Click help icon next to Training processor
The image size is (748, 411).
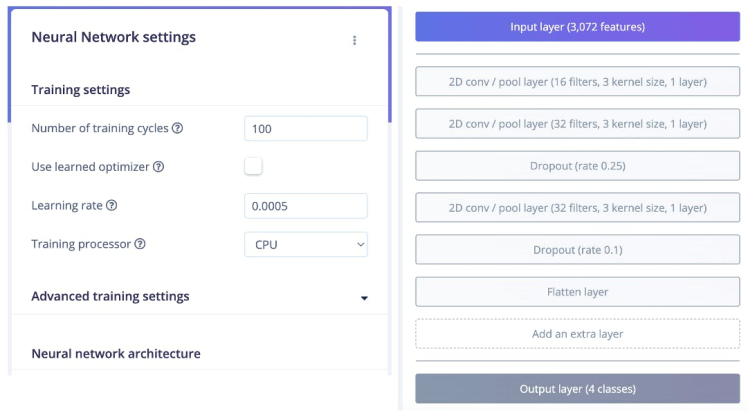(140, 244)
